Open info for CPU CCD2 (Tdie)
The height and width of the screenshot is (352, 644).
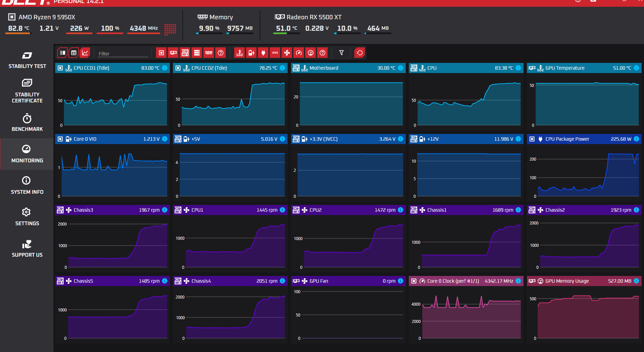click(282, 68)
